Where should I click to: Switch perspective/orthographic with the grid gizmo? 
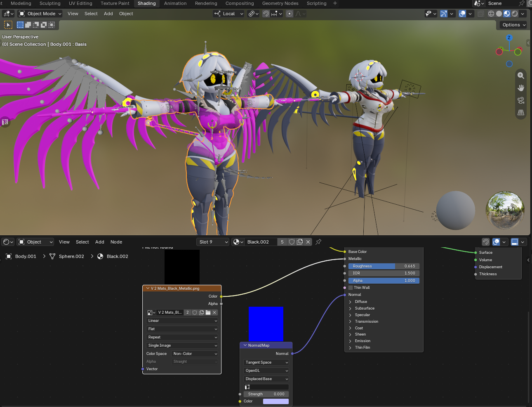click(521, 112)
